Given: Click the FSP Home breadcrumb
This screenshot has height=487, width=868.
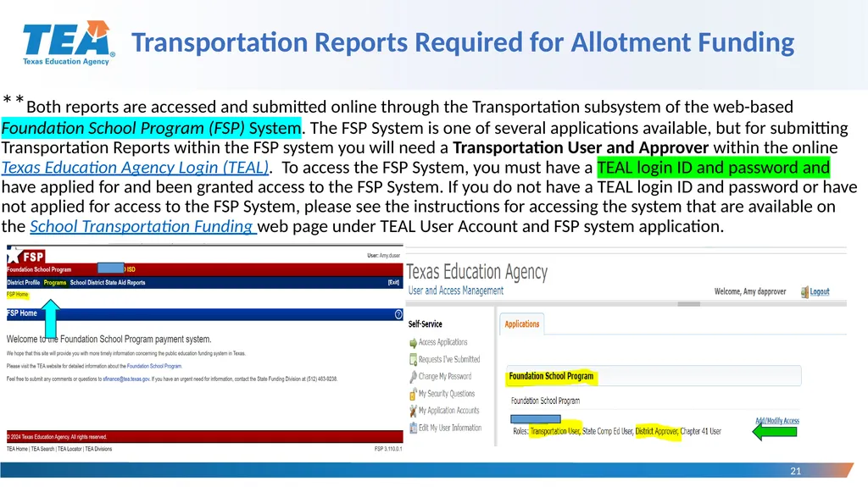Looking at the screenshot, I should point(17,295).
